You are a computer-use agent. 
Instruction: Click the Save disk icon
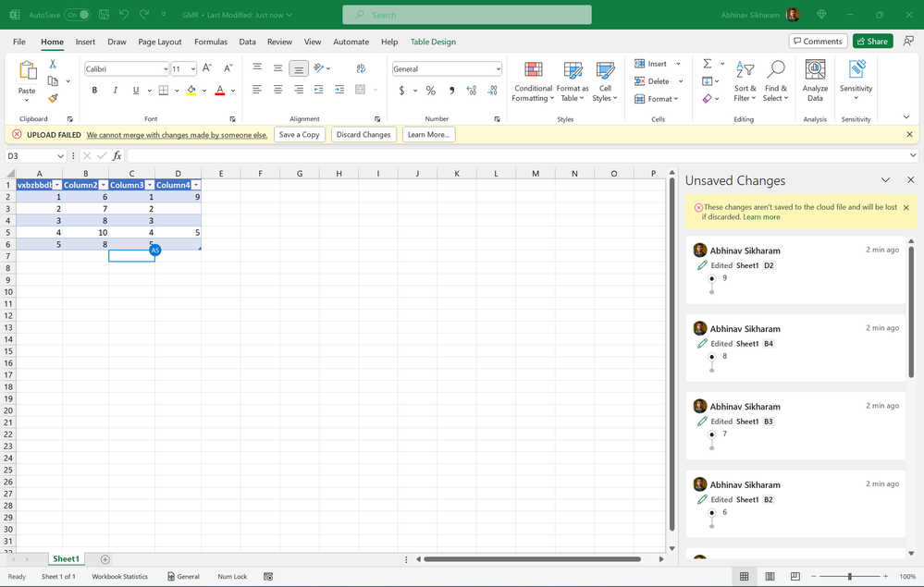104,15
